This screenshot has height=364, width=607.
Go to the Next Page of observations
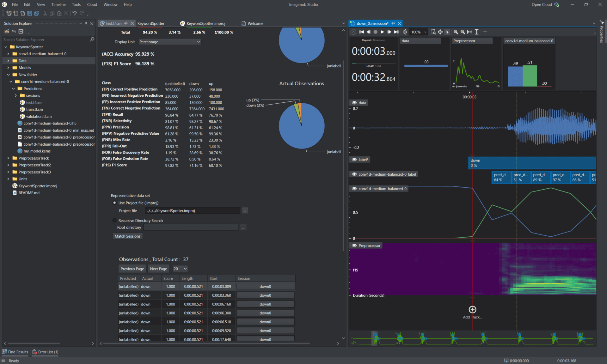(x=158, y=269)
